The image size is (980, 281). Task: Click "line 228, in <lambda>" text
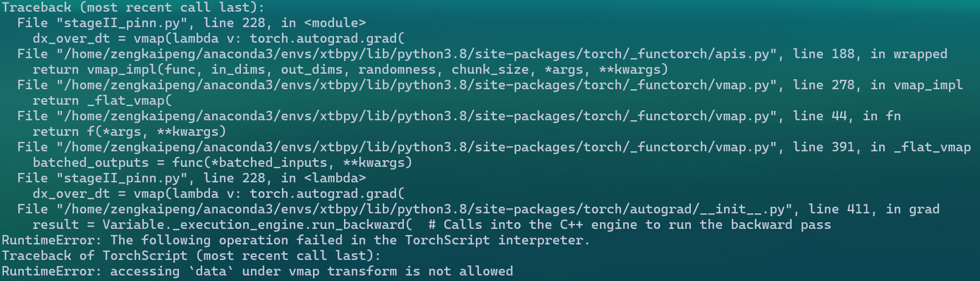(x=284, y=178)
